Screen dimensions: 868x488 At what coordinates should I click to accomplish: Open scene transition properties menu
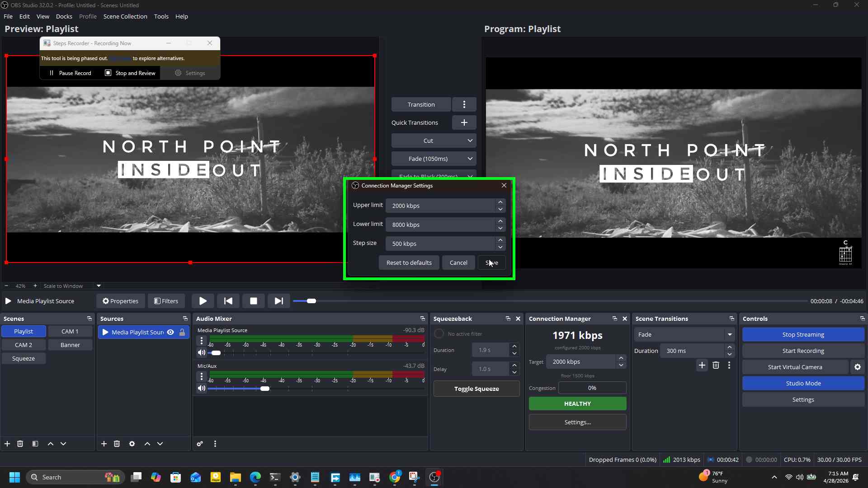[729, 365]
